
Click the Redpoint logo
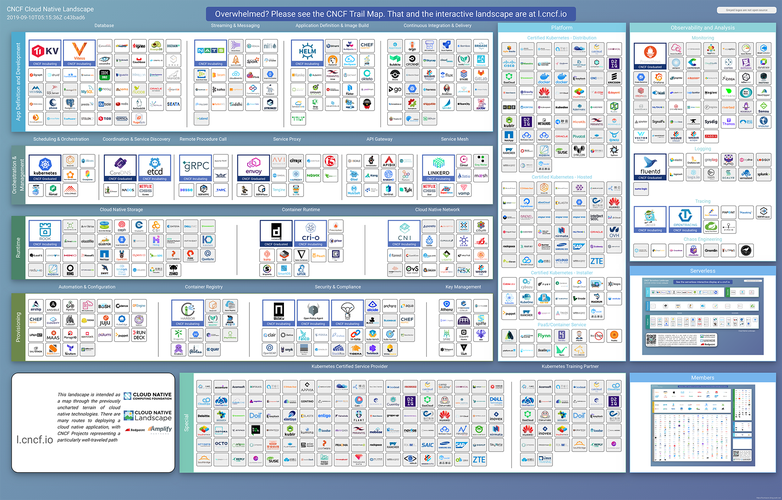click(x=135, y=430)
